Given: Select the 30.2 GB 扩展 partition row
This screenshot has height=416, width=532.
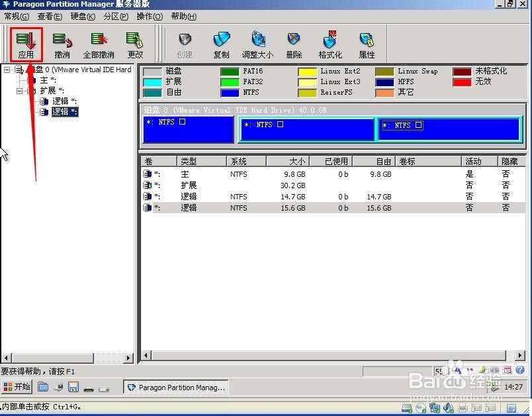Looking at the screenshot, I should click(333, 185).
